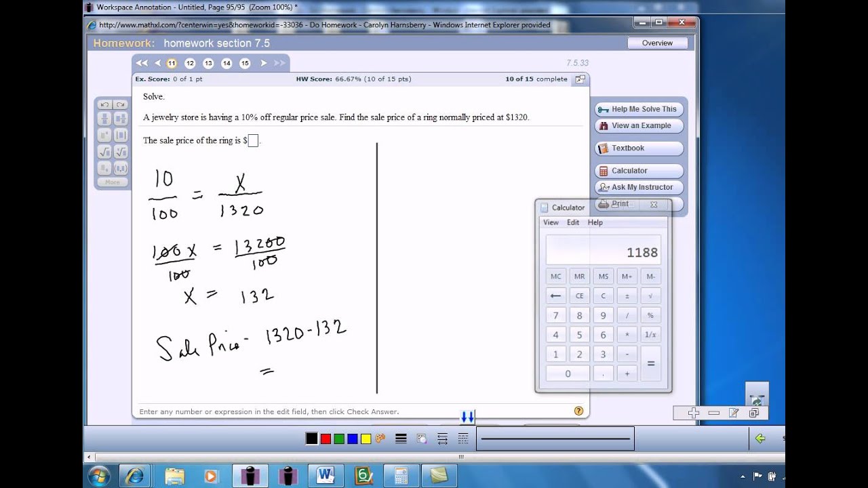This screenshot has width=868, height=488.
Task: Open question 13
Action: (x=208, y=63)
